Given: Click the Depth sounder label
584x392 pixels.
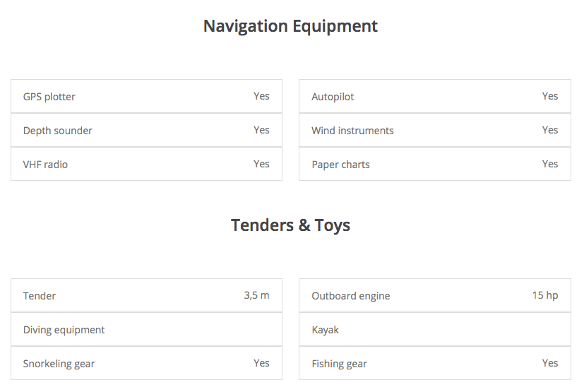Looking at the screenshot, I should coord(58,131).
